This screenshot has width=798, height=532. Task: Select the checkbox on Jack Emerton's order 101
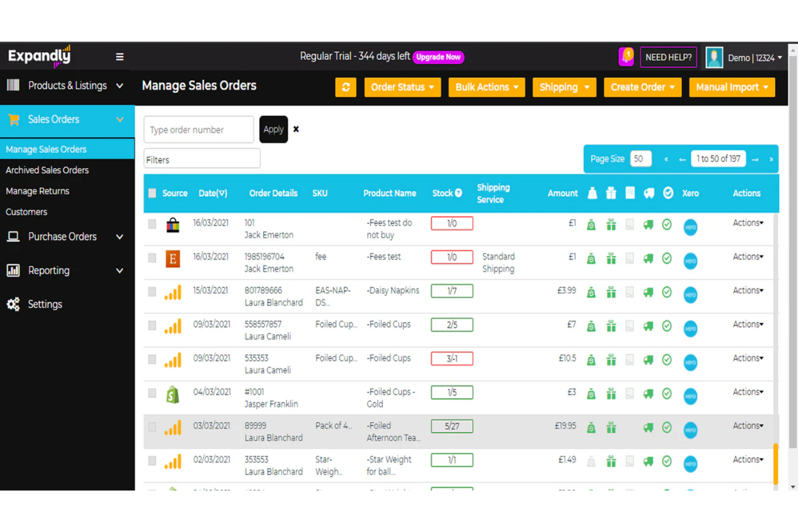coord(152,225)
